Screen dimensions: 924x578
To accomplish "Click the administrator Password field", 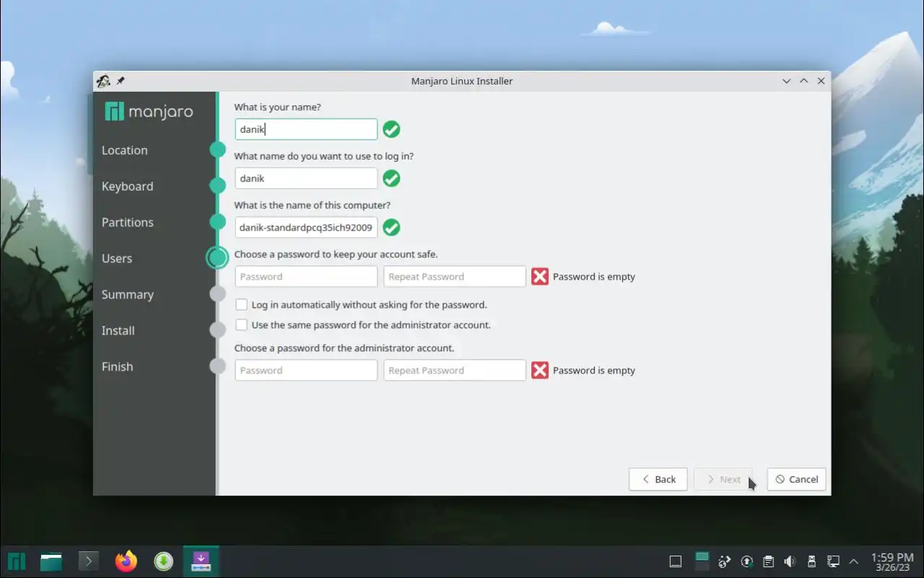I will [306, 371].
